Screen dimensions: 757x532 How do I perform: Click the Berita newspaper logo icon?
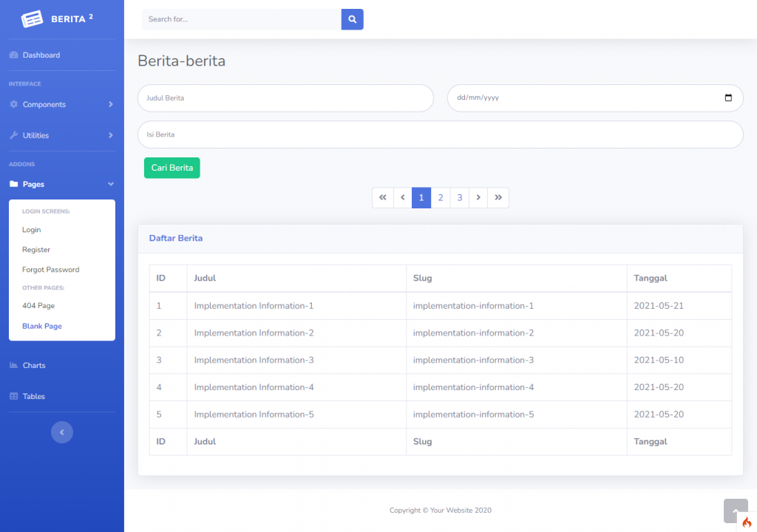coord(31,18)
